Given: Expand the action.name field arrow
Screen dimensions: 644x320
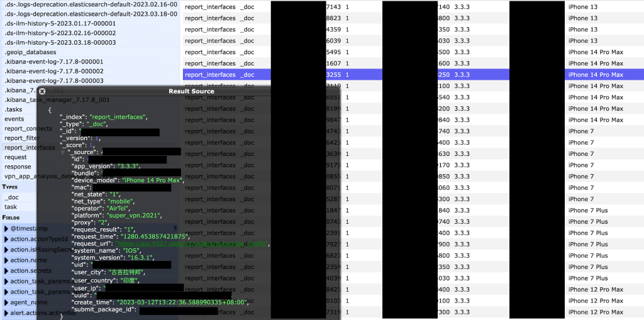Looking at the screenshot, I should click(6, 260).
